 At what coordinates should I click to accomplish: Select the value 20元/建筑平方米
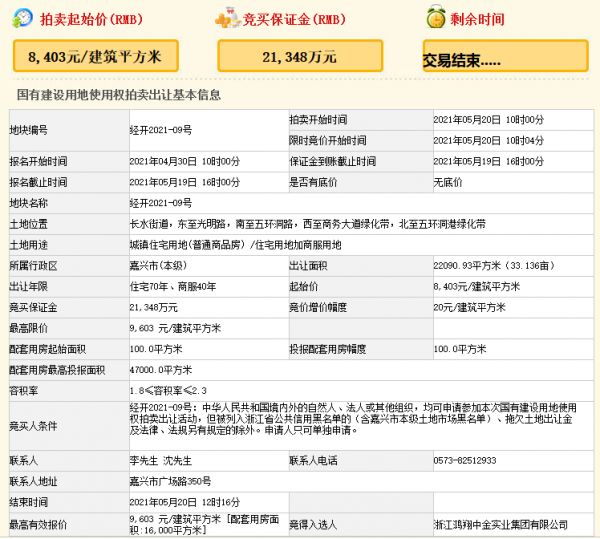[x=470, y=307]
